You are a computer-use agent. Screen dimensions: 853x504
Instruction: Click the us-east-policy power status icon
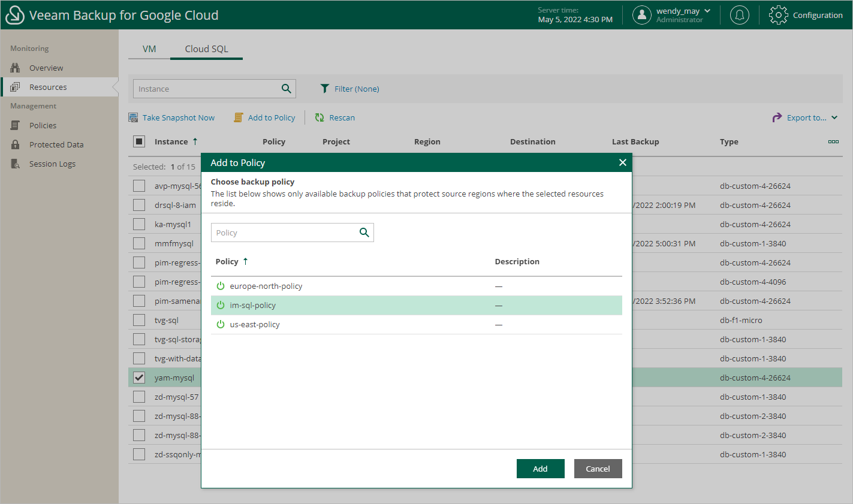coord(221,324)
